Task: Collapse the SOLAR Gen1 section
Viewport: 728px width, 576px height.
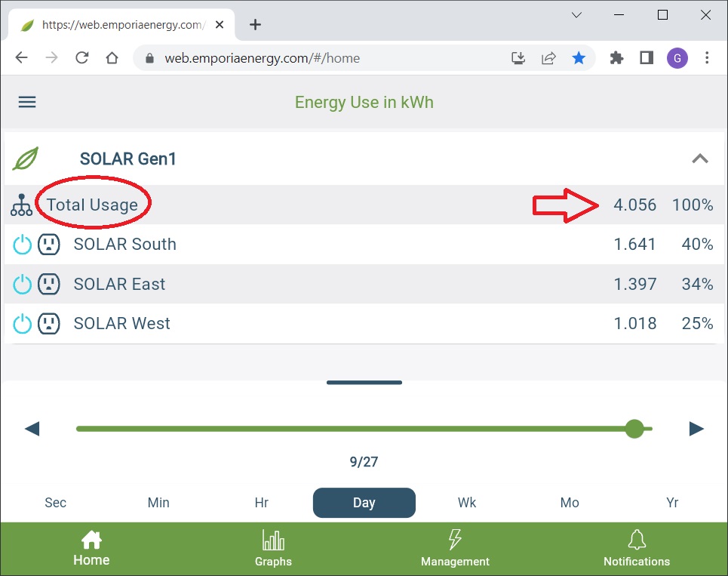Action: 700,159
